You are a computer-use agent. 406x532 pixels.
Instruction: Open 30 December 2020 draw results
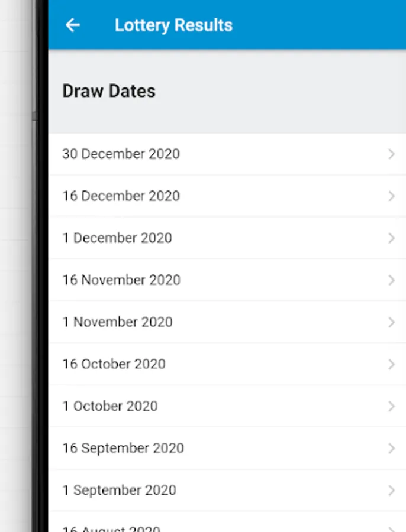(x=121, y=154)
